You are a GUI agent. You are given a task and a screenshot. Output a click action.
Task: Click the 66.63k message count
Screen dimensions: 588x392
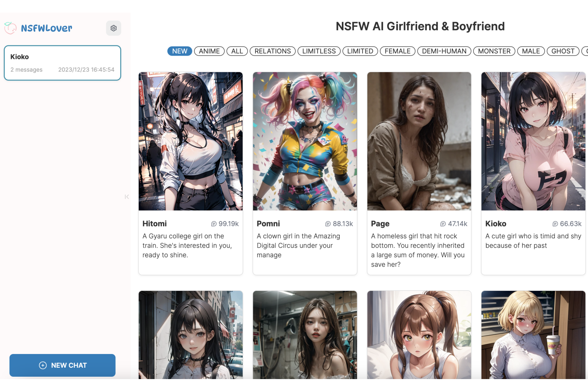click(571, 224)
